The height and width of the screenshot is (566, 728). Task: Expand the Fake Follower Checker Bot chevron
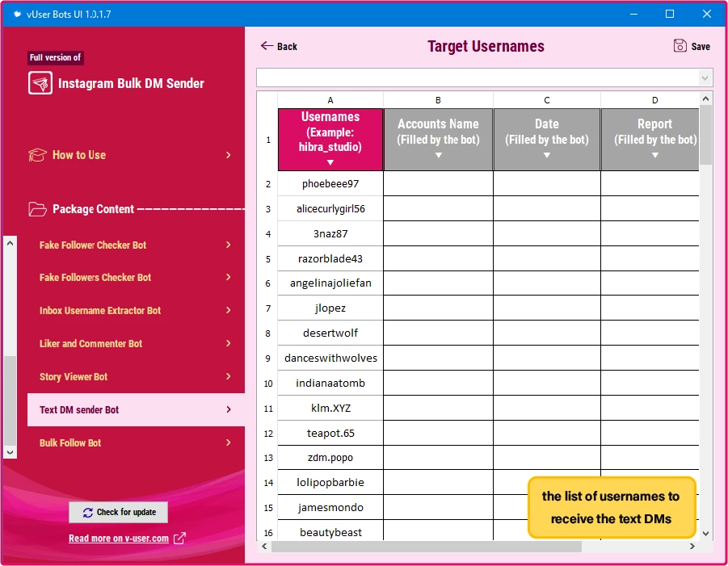(x=229, y=245)
